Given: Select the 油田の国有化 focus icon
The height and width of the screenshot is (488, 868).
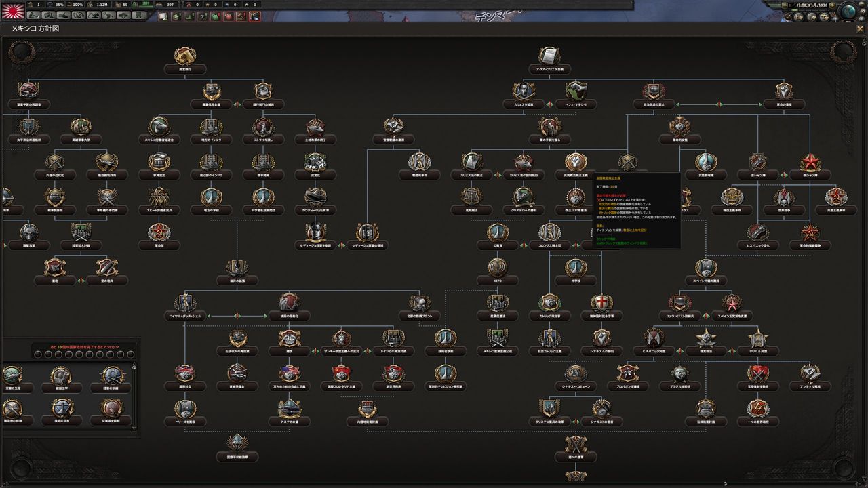Looking at the screenshot, I should tap(290, 302).
